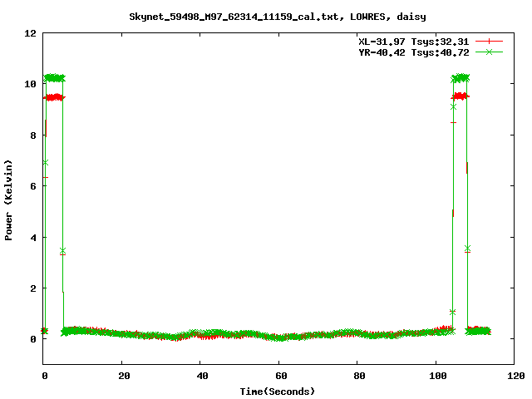Click the x-axis tick label 80
Screen dimensions: 532x399
360,376
